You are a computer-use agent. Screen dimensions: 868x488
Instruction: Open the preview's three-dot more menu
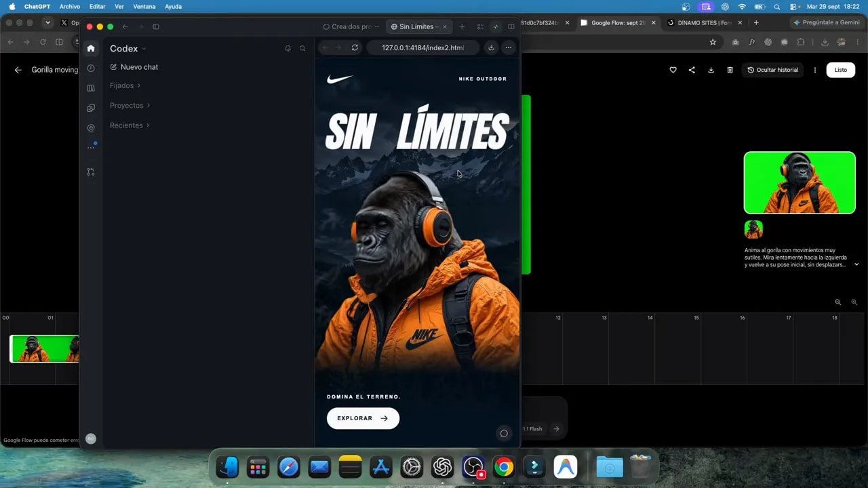509,47
